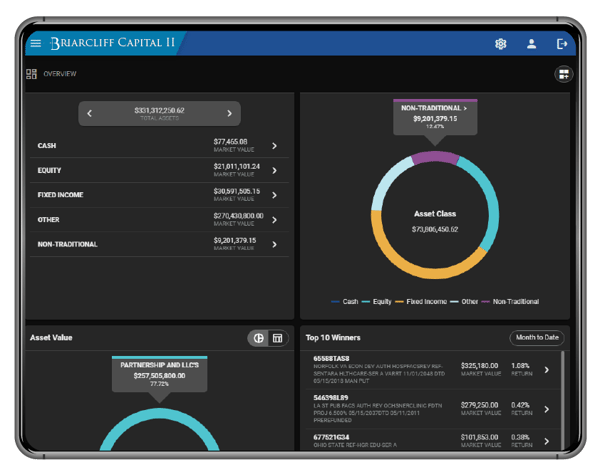Click the 1.08% return value
This screenshot has height=472, width=600.
tap(520, 366)
